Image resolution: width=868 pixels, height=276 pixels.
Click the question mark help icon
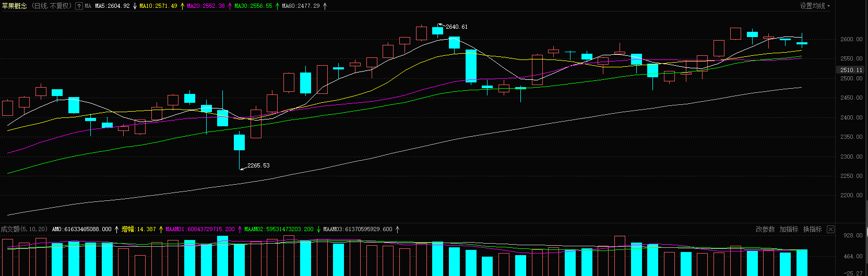(79, 6)
